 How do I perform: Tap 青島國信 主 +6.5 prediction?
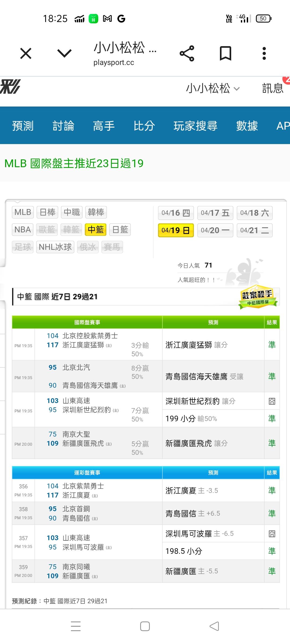coord(213,513)
